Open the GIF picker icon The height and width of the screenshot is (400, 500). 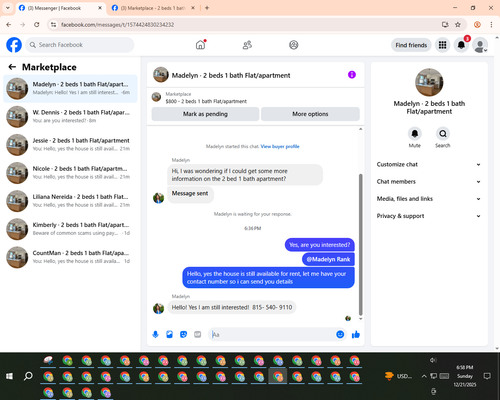(x=198, y=334)
